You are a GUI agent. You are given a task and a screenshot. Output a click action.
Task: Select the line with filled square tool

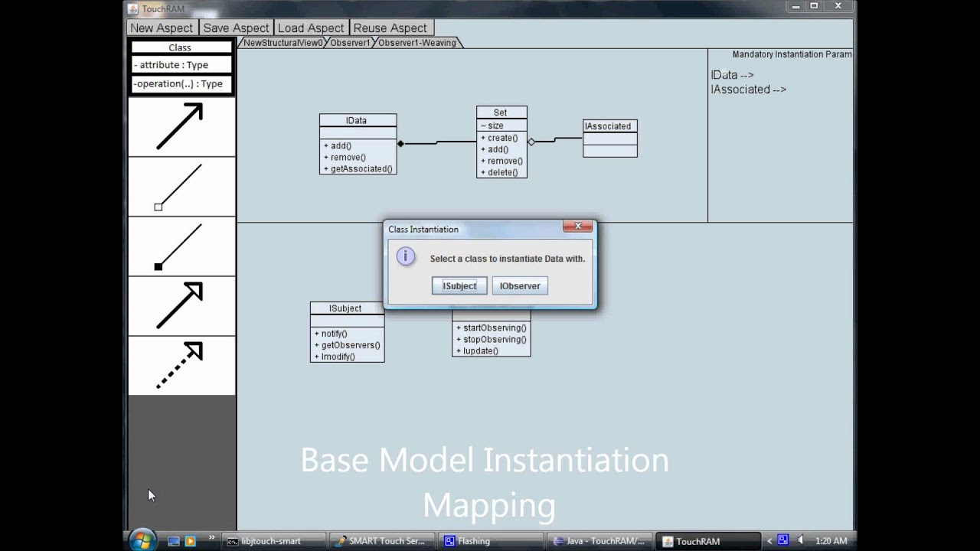point(181,246)
